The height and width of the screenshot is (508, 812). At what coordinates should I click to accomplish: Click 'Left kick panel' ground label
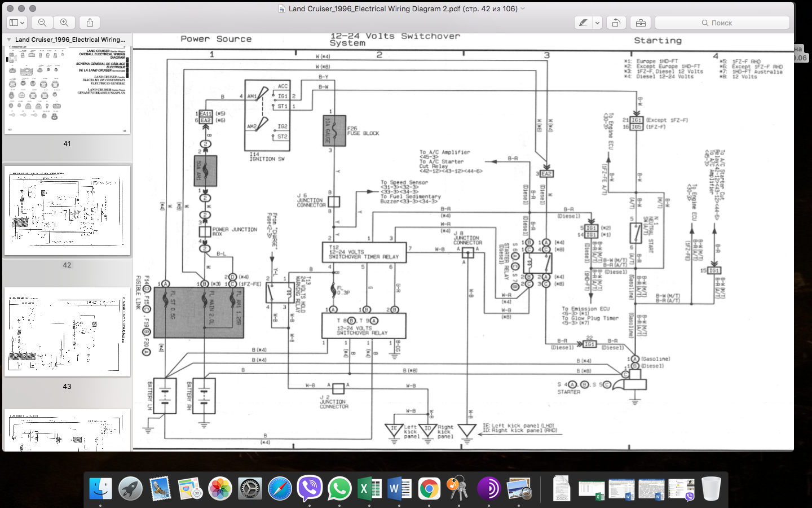pos(411,432)
